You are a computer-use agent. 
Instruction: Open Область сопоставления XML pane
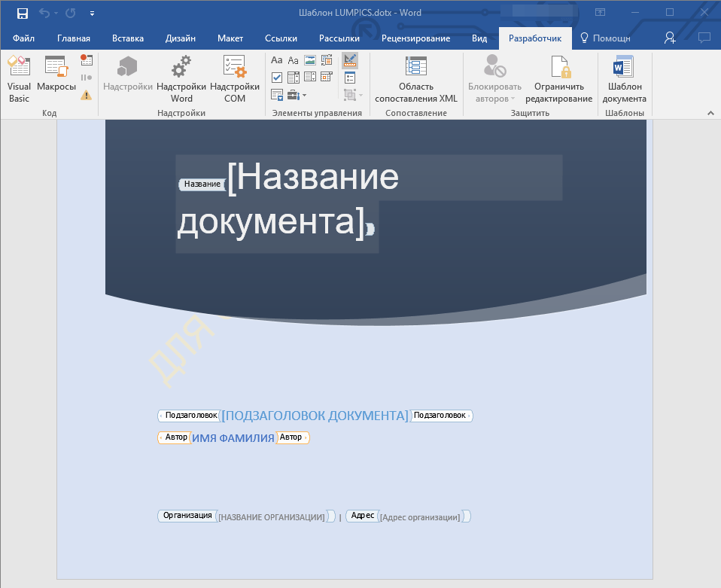[415, 80]
